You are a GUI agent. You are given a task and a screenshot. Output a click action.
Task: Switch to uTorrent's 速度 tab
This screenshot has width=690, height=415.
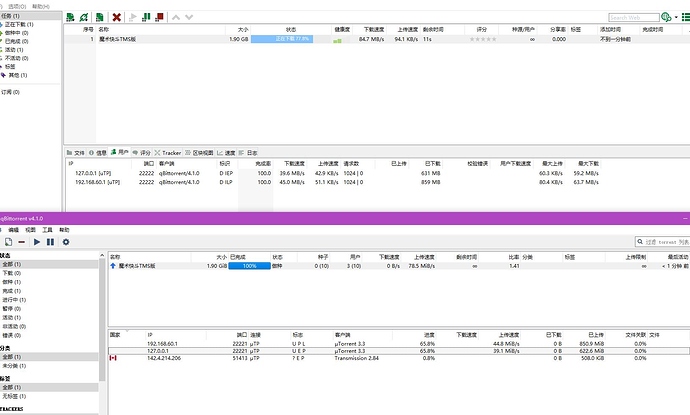(226, 153)
